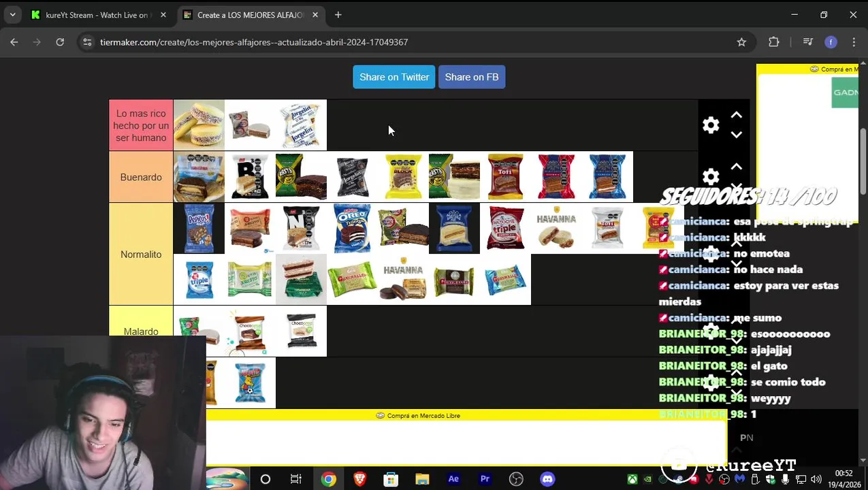Image resolution: width=868 pixels, height=490 pixels.
Task: Open settings gear for the top tier row
Action: (711, 125)
